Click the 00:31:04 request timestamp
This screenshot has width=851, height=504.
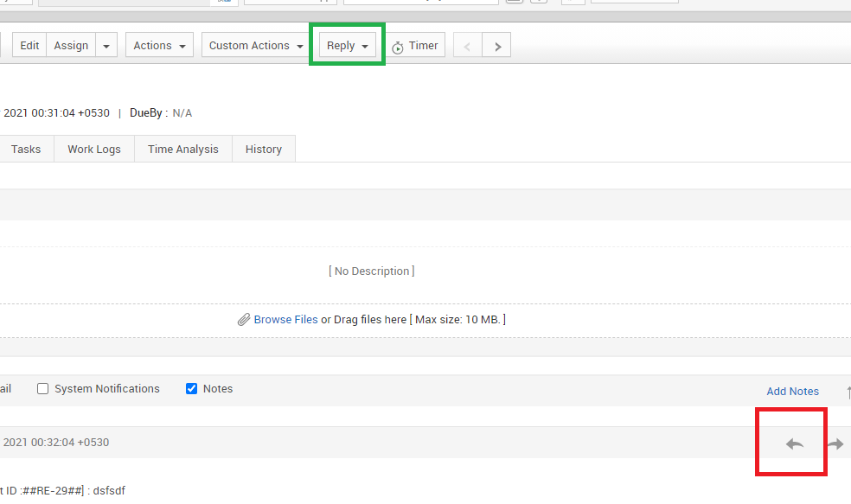click(x=56, y=113)
